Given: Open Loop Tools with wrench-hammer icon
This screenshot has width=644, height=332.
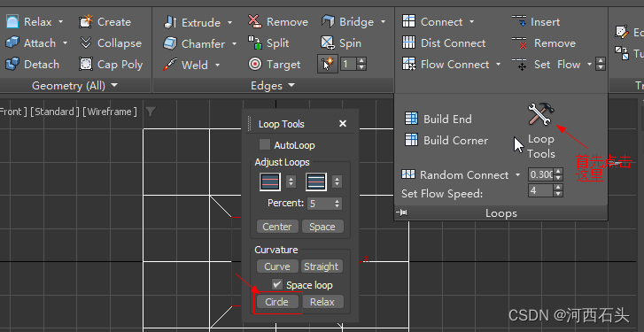Looking at the screenshot, I should (x=541, y=114).
